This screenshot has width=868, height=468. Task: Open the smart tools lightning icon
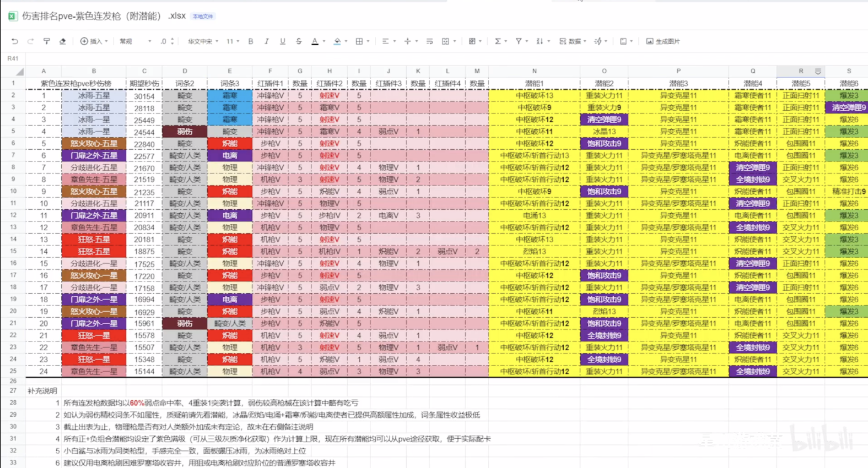click(600, 41)
